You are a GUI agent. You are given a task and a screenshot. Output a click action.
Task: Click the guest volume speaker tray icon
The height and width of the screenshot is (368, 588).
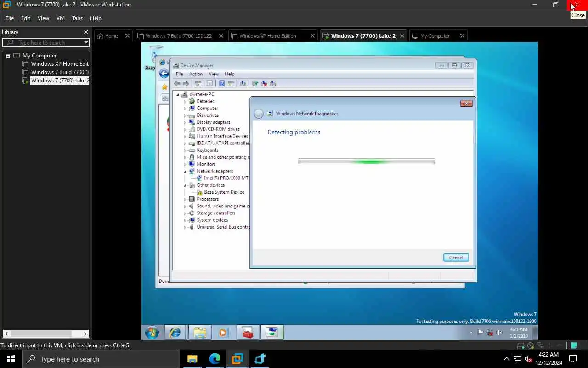499,333
